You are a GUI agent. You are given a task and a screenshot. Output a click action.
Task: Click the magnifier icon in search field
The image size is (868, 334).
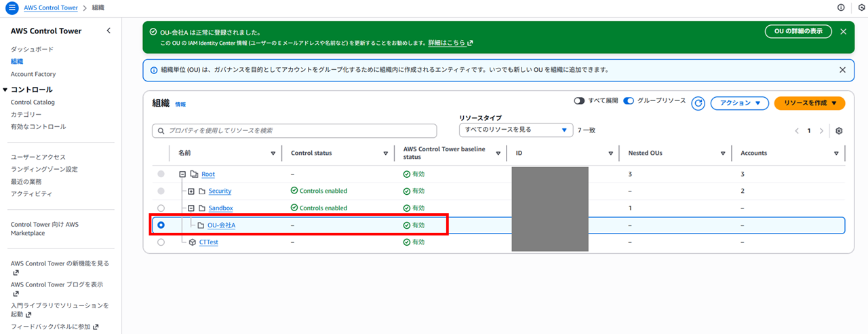click(161, 130)
